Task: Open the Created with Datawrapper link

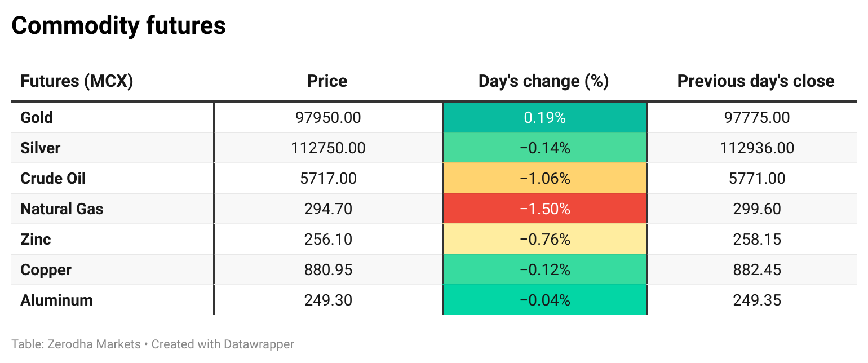Action: tap(223, 344)
